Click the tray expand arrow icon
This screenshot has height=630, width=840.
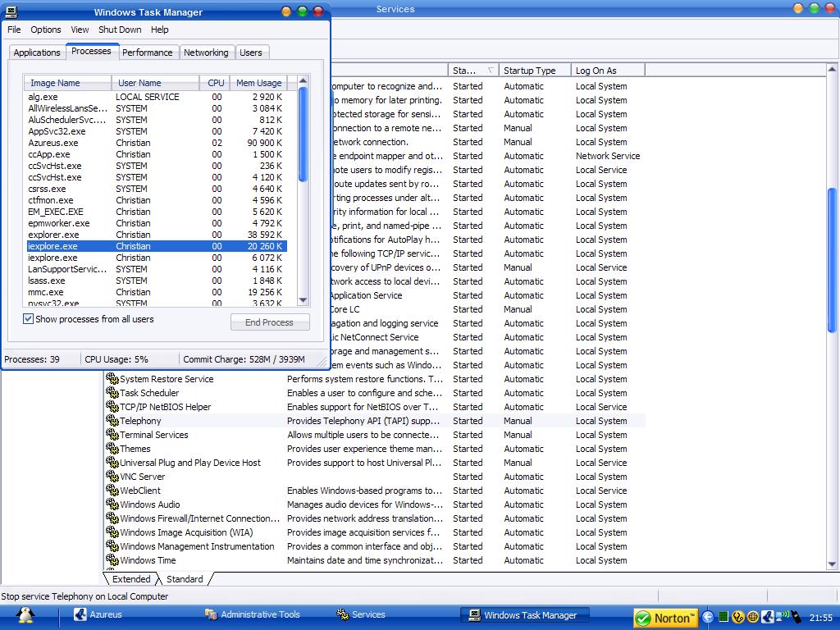tap(707, 618)
